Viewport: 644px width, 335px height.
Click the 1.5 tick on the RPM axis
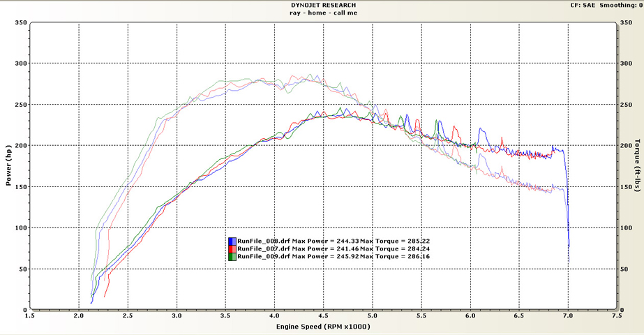click(31, 316)
